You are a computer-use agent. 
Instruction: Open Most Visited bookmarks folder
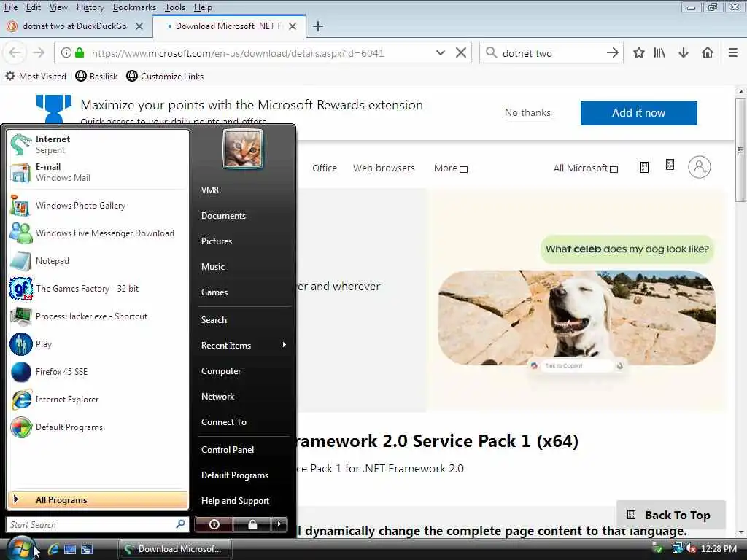pos(36,76)
